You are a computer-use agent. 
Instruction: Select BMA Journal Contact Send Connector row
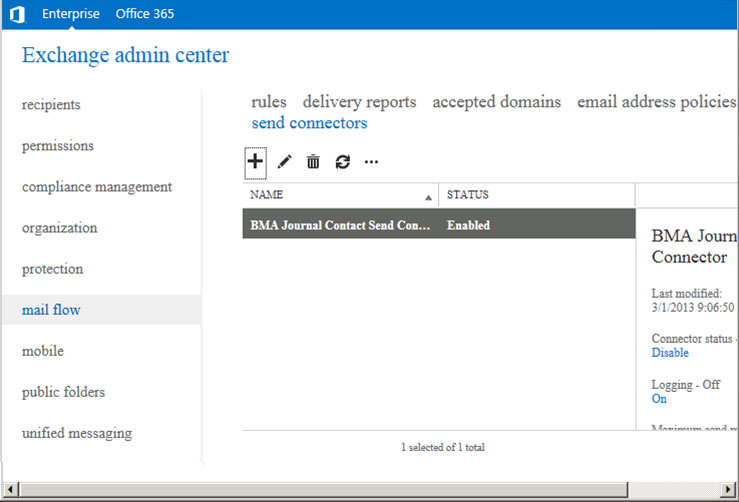pos(439,223)
